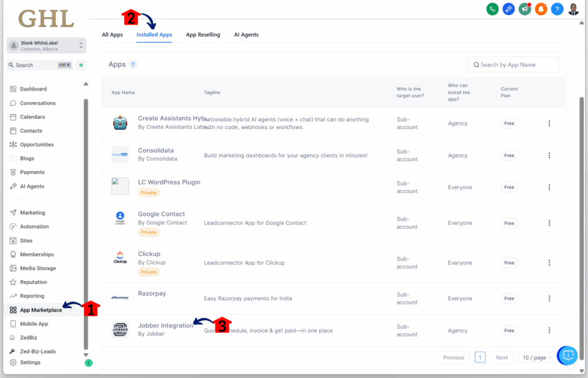Change the 10 / page page size dropdown
Image resolution: width=588 pixels, height=378 pixels.
pos(536,357)
